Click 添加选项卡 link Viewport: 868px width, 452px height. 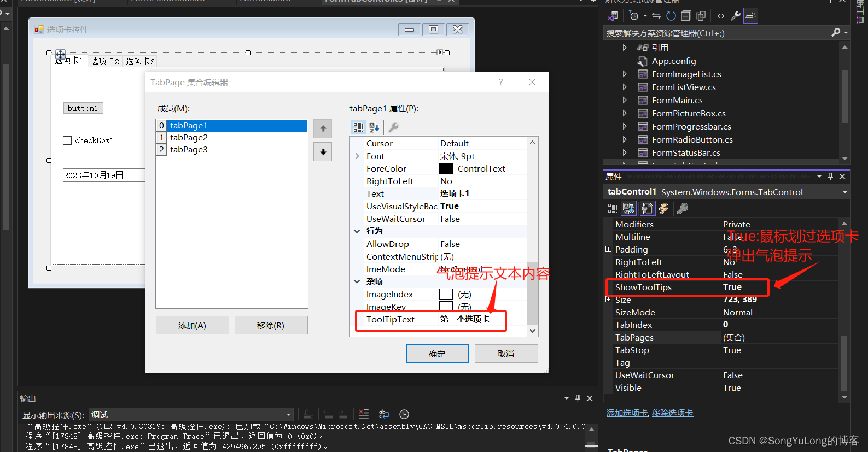coord(627,413)
